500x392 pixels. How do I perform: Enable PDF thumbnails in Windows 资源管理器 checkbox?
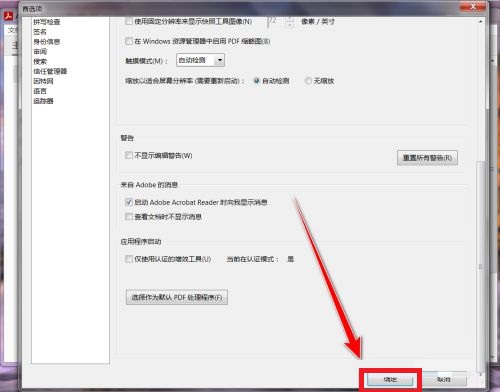coord(129,41)
